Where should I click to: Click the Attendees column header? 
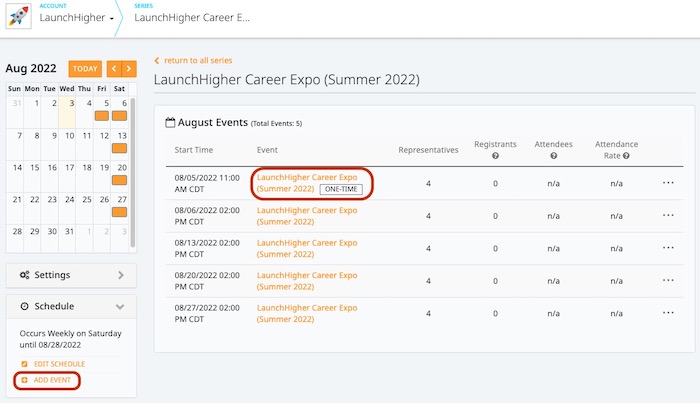point(554,144)
